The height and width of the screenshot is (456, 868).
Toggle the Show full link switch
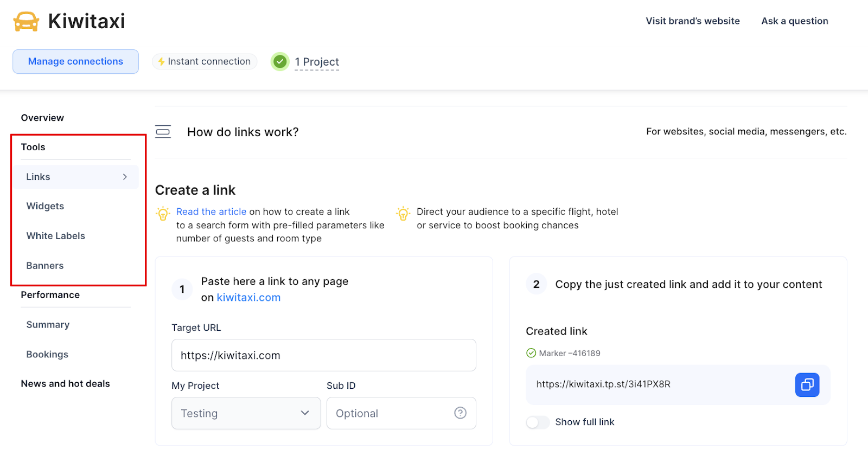pyautogui.click(x=538, y=422)
